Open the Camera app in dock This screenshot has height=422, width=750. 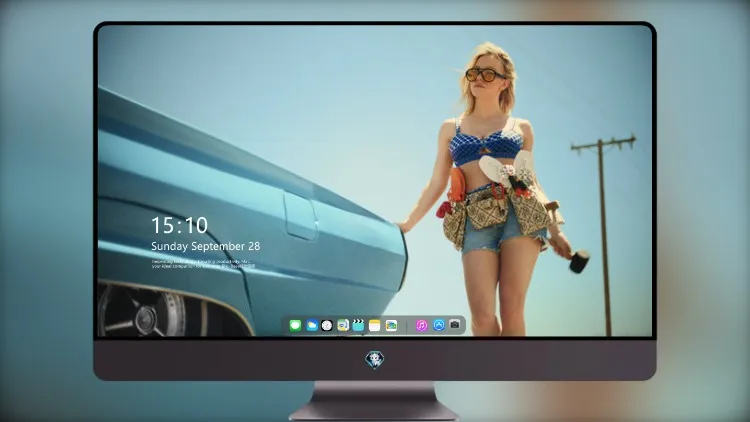point(455,325)
